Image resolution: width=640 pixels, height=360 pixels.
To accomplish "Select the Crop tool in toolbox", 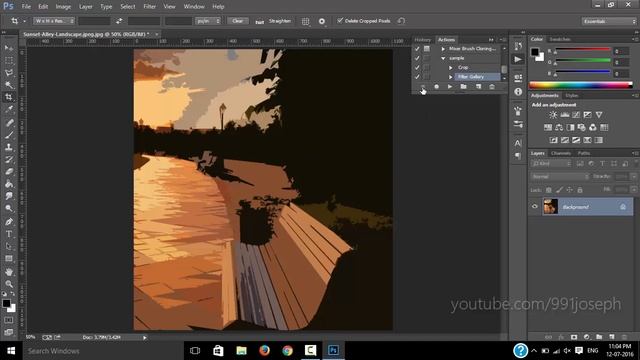I will click(9, 97).
